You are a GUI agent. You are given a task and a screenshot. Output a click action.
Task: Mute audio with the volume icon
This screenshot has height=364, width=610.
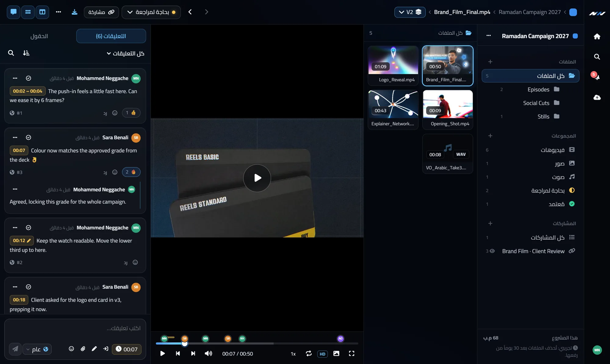click(x=208, y=354)
